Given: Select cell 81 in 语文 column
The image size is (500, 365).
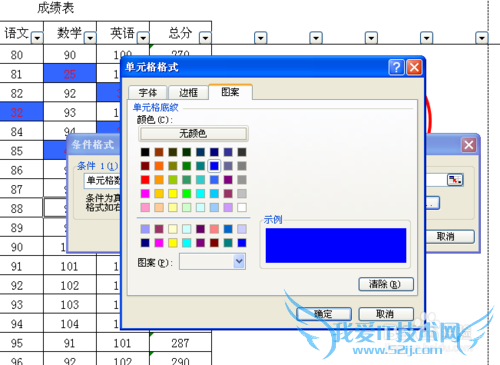Looking at the screenshot, I should pos(21,74).
